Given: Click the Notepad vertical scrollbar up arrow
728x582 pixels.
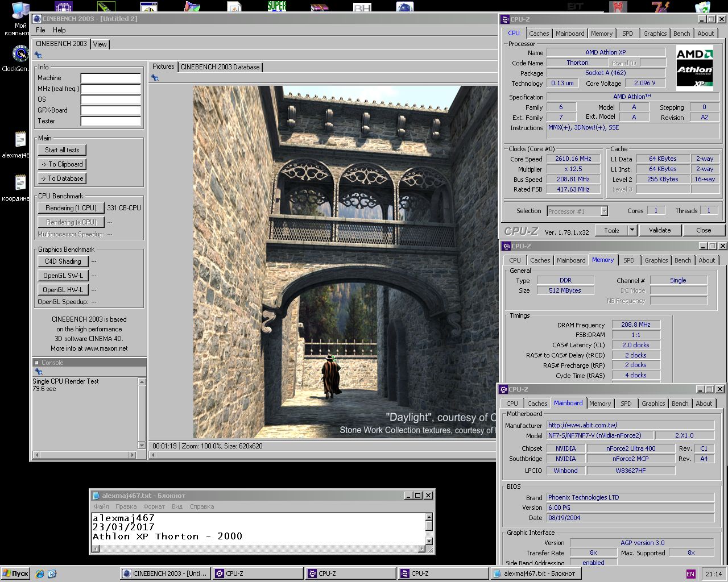Looking at the screenshot, I should click(x=429, y=517).
